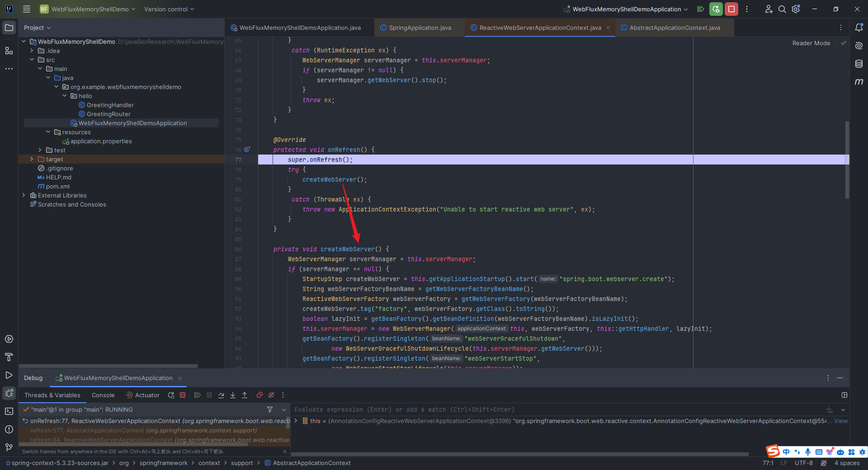Toggle the debug layout settings icon
868x470 pixels.
844,395
